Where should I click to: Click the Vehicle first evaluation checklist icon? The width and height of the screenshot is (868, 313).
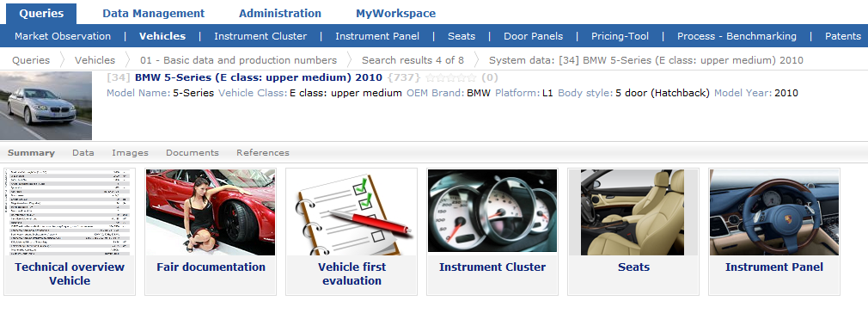click(x=351, y=212)
